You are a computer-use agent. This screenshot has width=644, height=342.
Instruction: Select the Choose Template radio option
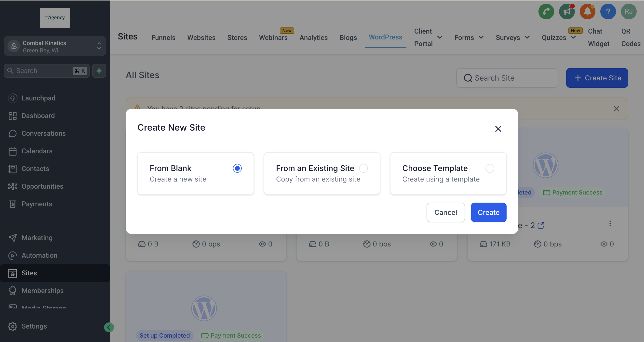(489, 168)
